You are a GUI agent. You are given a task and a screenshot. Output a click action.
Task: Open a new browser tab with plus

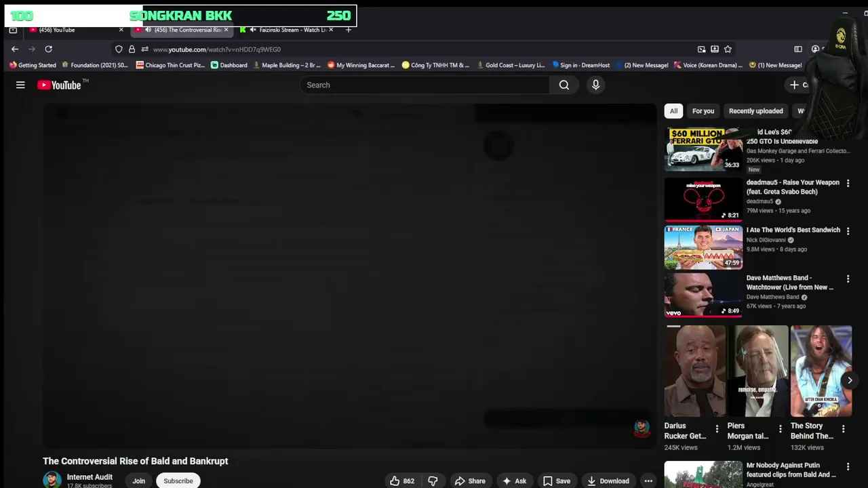tap(349, 30)
